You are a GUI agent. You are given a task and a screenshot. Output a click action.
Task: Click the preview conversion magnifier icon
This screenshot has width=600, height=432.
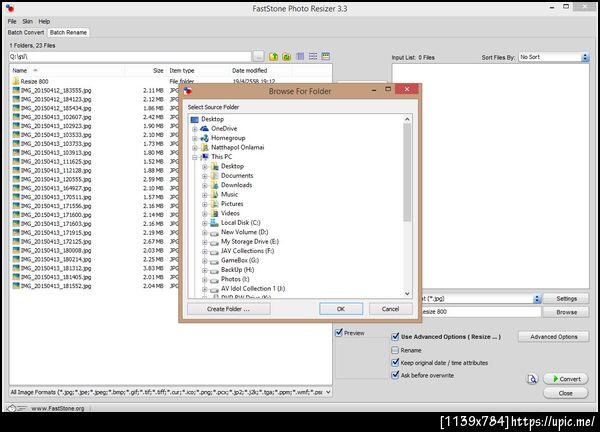(532, 379)
